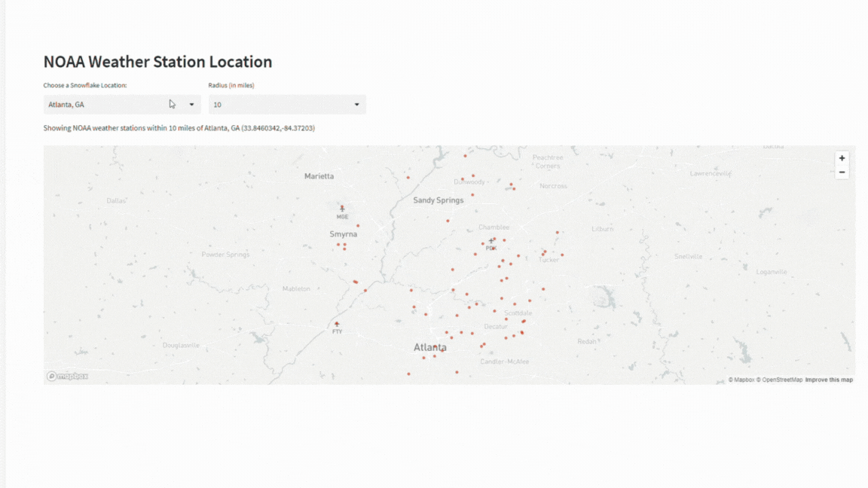Select the 'Atlanta, GA' location text
The width and height of the screenshot is (868, 488).
(66, 105)
